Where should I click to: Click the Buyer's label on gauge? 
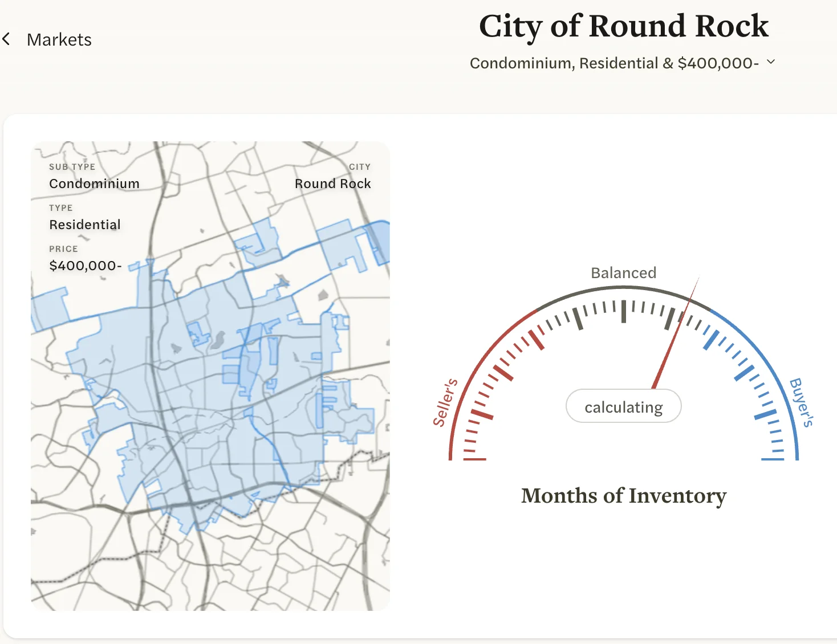coord(801,402)
